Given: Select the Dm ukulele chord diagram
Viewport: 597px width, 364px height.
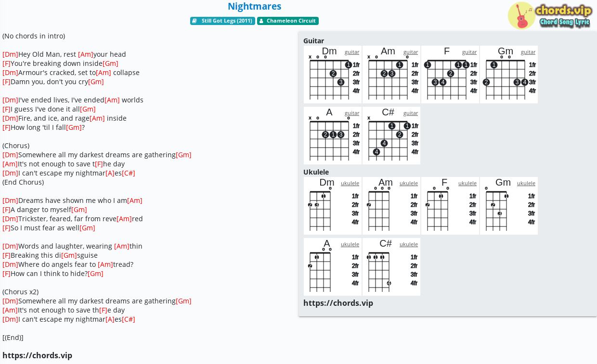Looking at the screenshot, I should (333, 206).
